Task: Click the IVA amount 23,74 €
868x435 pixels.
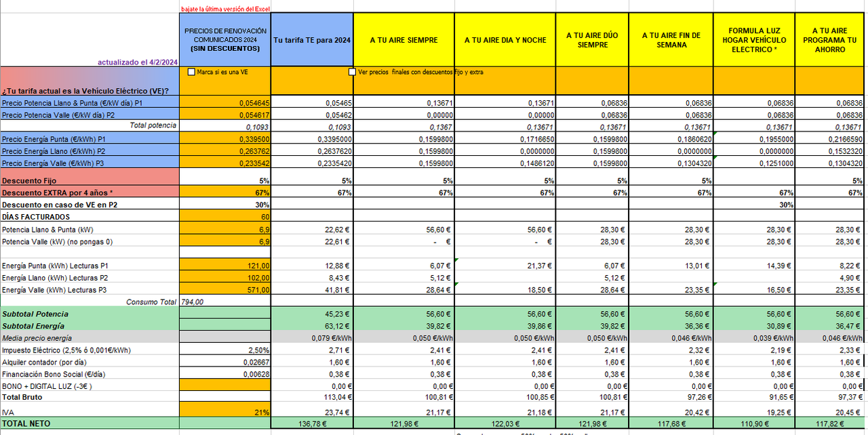Action: 312,411
